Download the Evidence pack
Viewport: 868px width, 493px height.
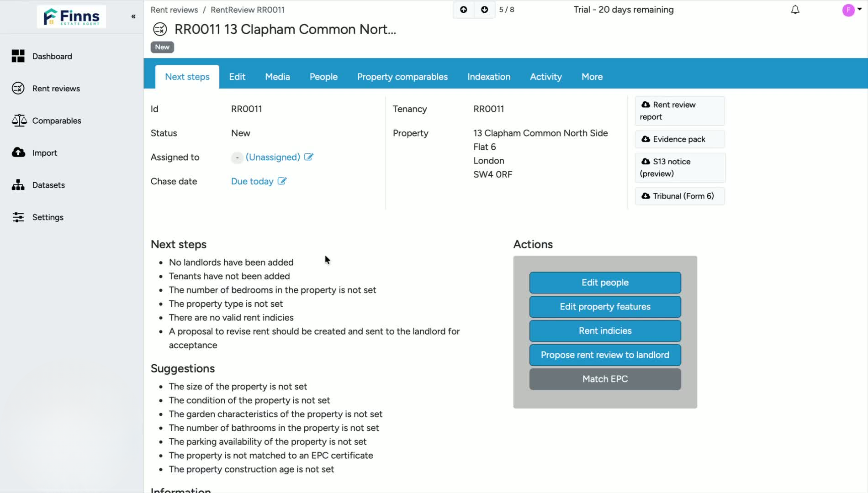679,139
